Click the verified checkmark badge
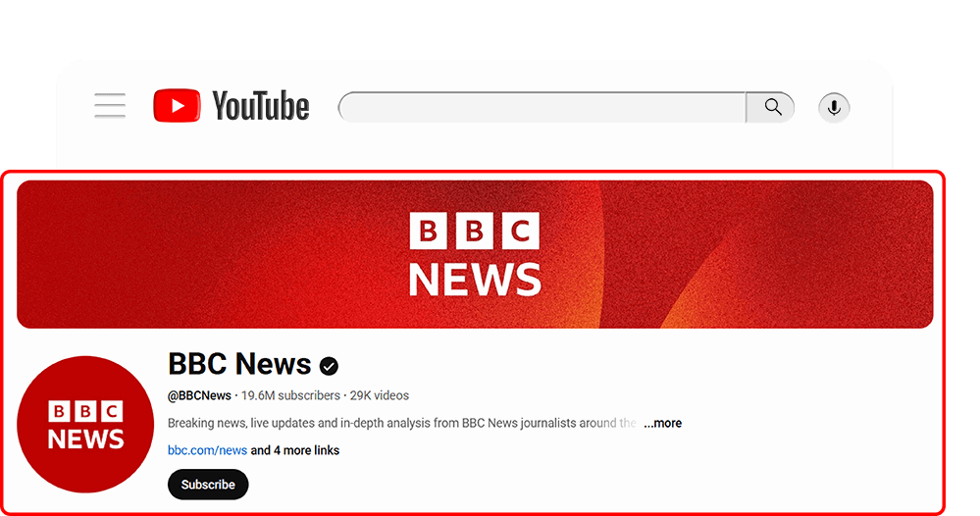Screen dimensions: 980x516 pyautogui.click(x=329, y=366)
